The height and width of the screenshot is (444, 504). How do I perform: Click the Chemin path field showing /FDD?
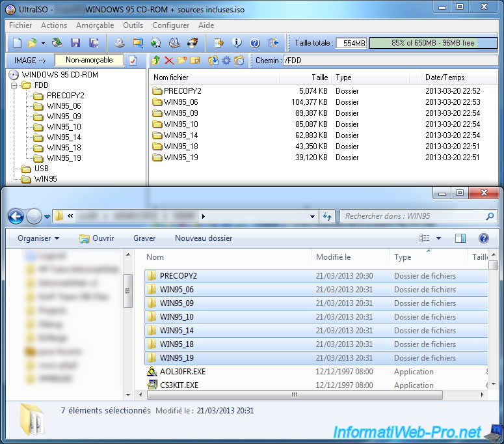(x=390, y=61)
